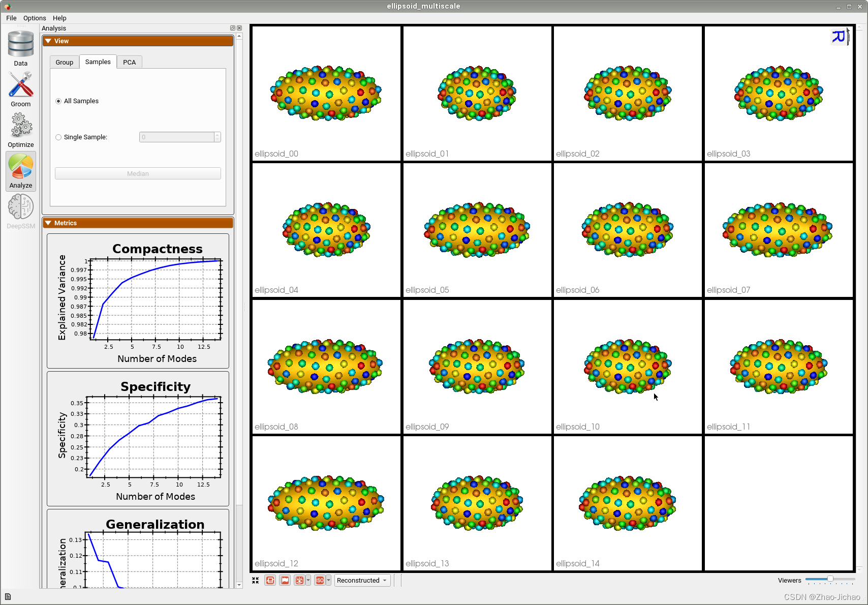This screenshot has height=605, width=868.
Task: Click the Median button
Action: click(138, 173)
